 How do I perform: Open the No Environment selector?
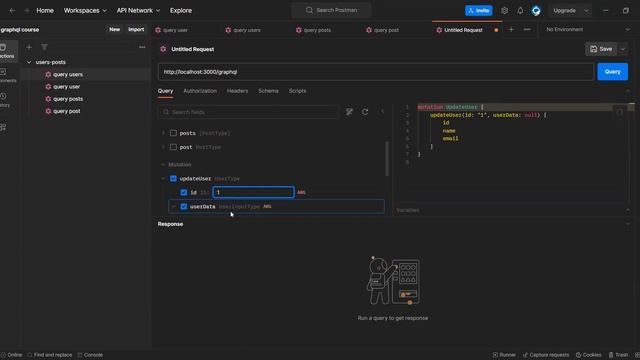[x=588, y=29]
